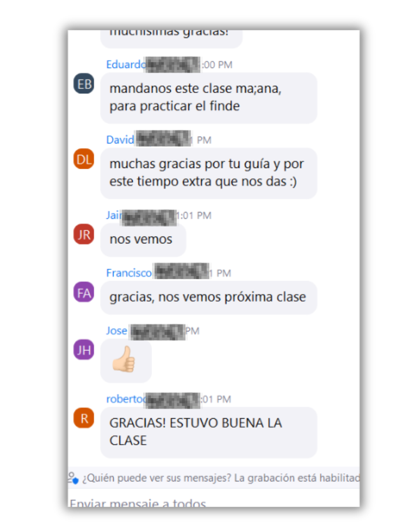
Task: Click the purple FA avatar
Action: pyautogui.click(x=84, y=292)
